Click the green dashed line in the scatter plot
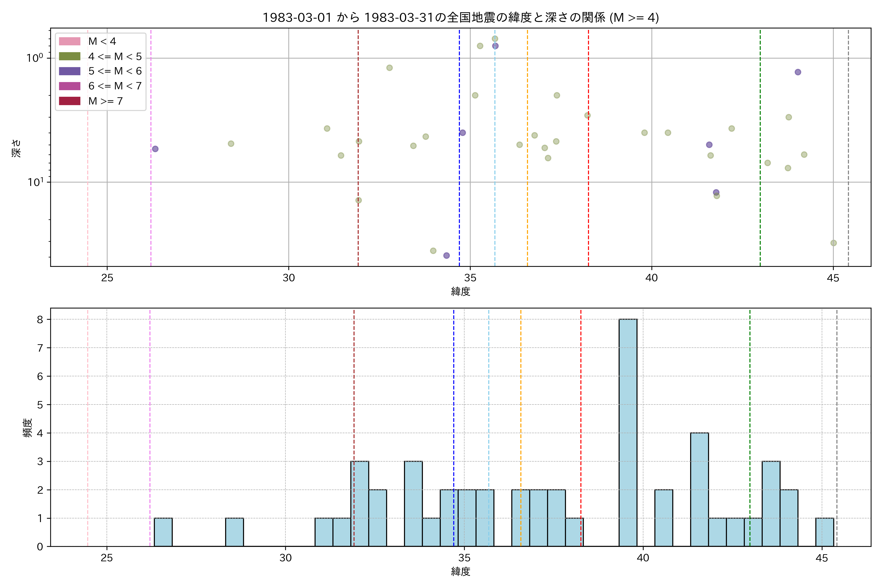Image resolution: width=882 pixels, height=588 pixels. pos(760,210)
